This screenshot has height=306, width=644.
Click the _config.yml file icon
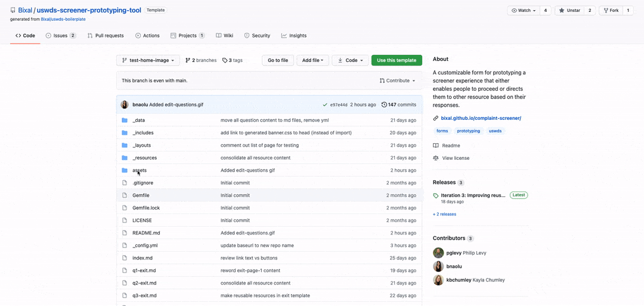coord(125,246)
